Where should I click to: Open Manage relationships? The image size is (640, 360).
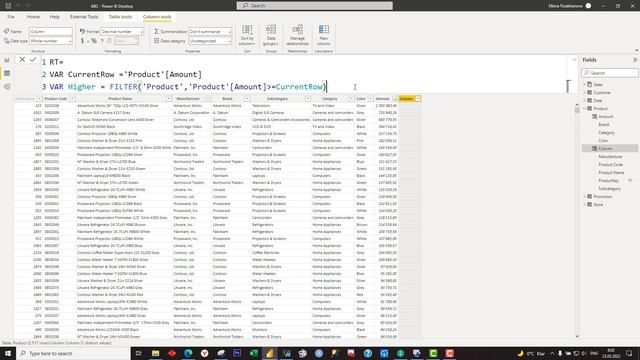tap(297, 35)
